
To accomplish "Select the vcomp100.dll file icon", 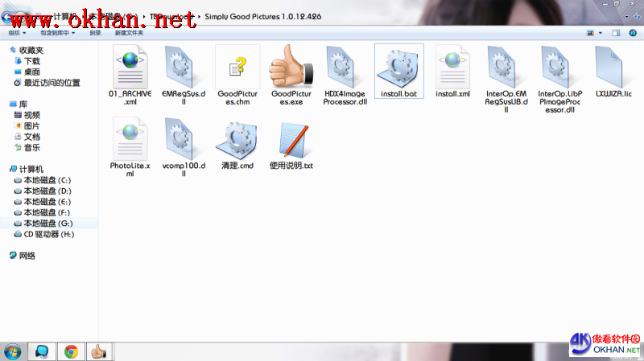I will pyautogui.click(x=180, y=138).
